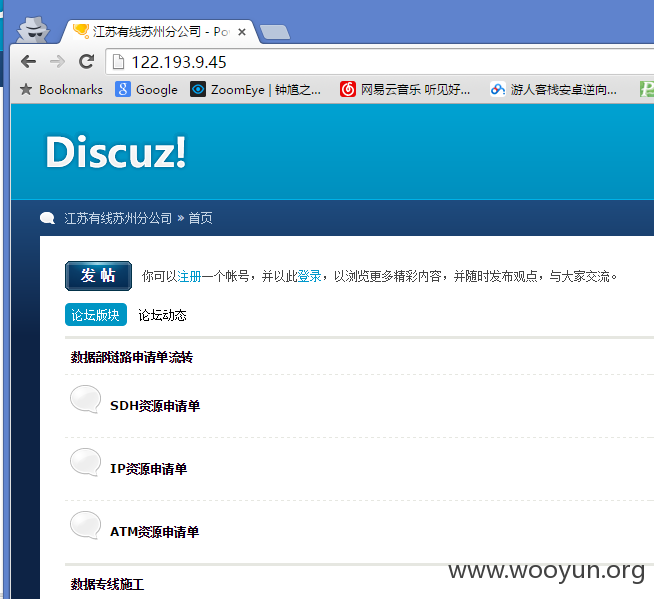Follow the 注册 register link
The image size is (654, 599).
pyautogui.click(x=189, y=276)
